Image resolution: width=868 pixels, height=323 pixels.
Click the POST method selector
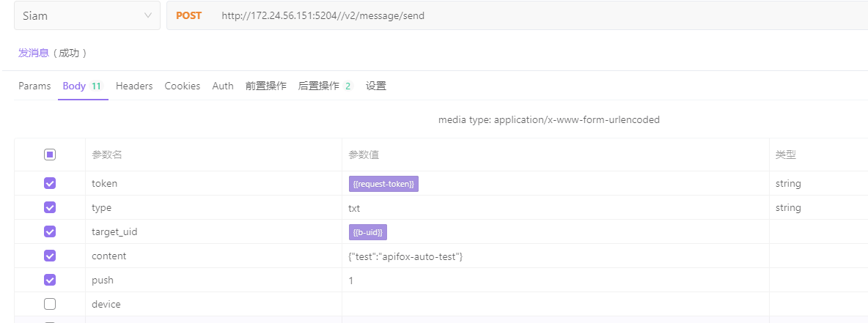(188, 15)
